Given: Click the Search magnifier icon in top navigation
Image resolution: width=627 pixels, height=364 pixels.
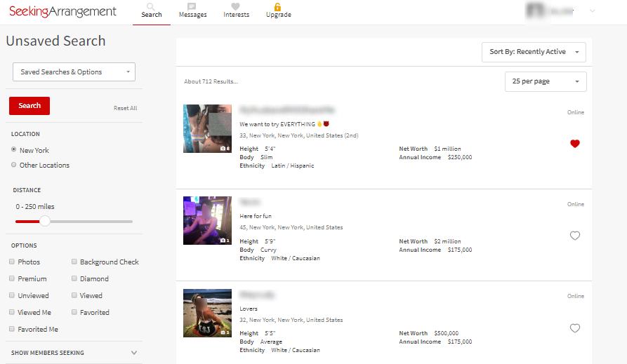Looking at the screenshot, I should 151,6.
